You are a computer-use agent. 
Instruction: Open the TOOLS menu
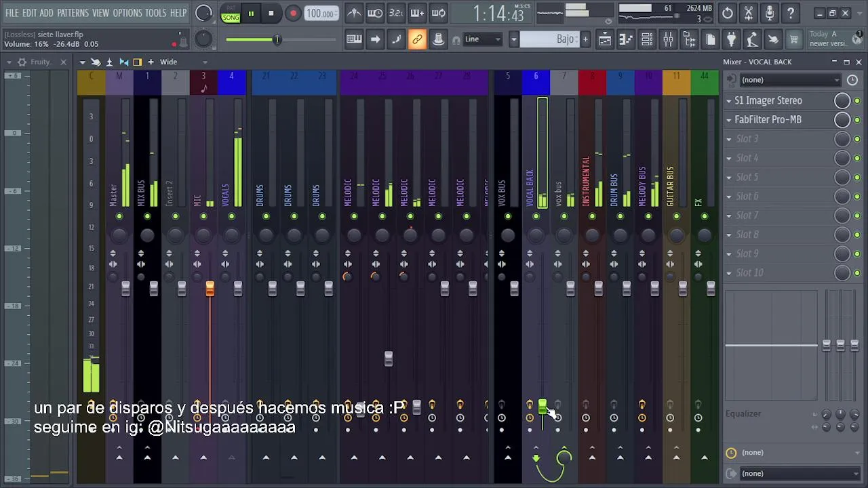pos(155,13)
